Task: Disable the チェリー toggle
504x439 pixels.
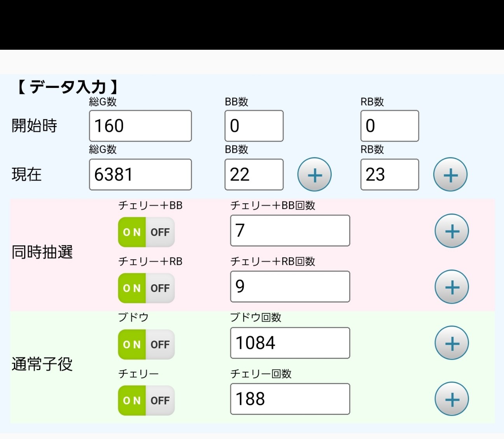Action: (x=160, y=400)
